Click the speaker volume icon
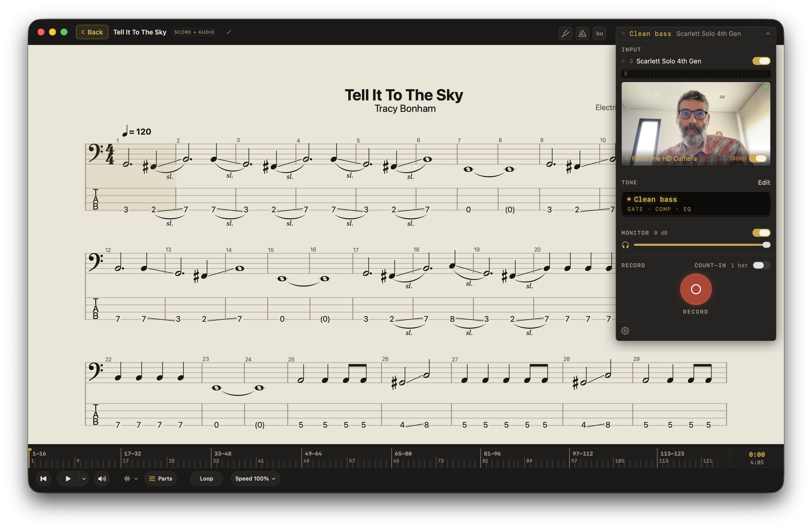The width and height of the screenshot is (812, 530). click(x=102, y=479)
